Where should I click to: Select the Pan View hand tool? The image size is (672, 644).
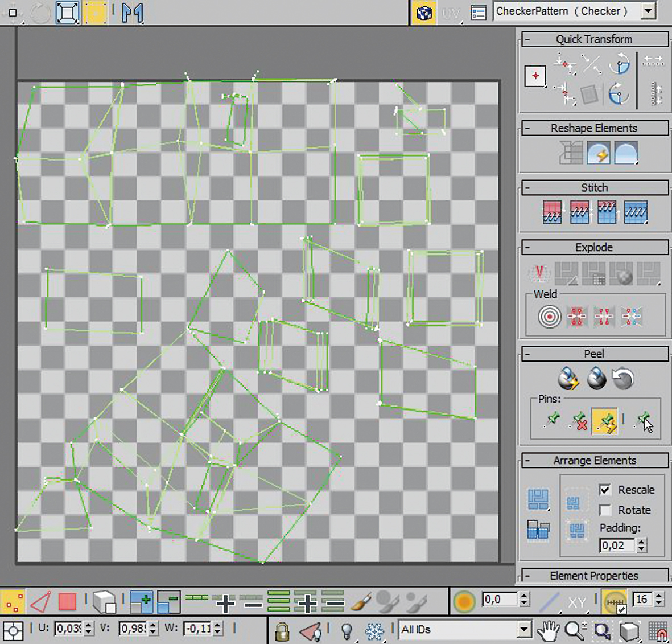[549, 630]
